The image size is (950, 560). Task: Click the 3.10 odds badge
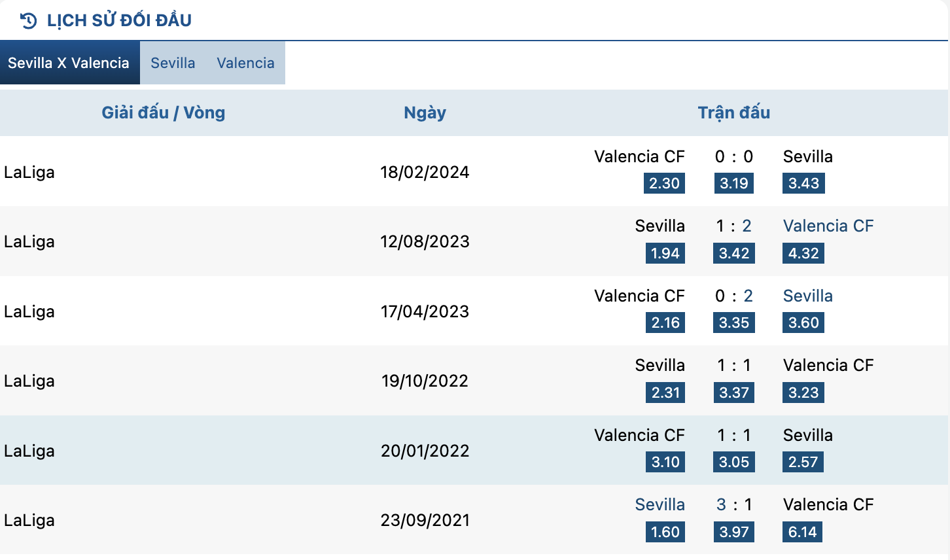[x=665, y=462]
